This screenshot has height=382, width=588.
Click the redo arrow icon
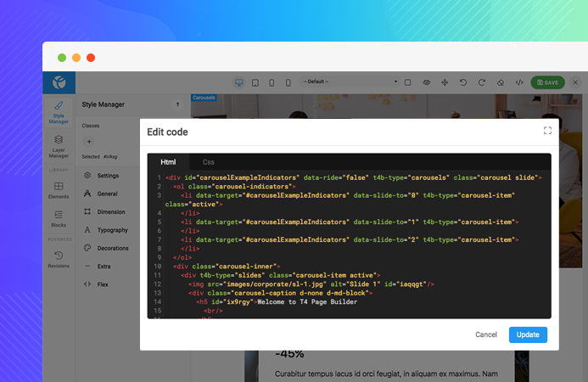(x=482, y=82)
